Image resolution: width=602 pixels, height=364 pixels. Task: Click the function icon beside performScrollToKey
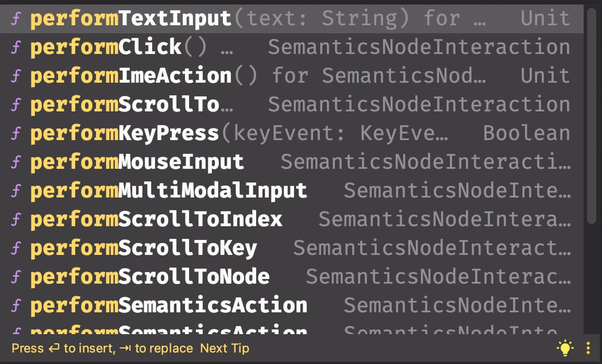pyautogui.click(x=16, y=249)
